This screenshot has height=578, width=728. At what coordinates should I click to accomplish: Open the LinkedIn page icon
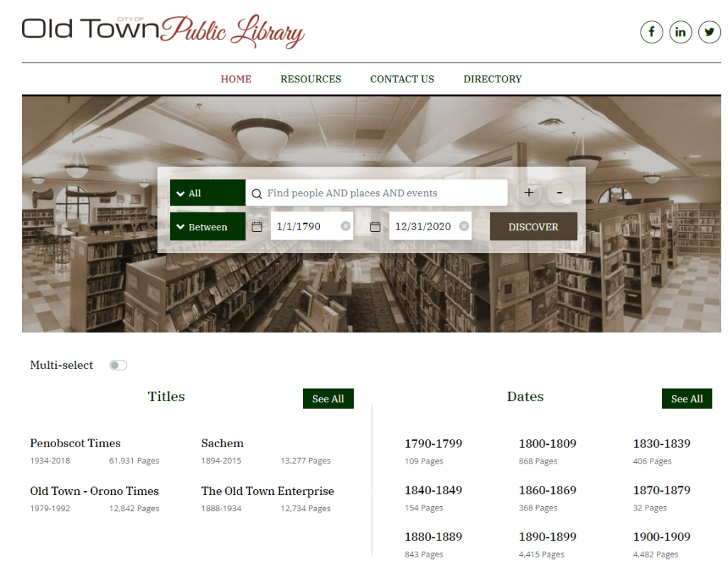point(680,31)
